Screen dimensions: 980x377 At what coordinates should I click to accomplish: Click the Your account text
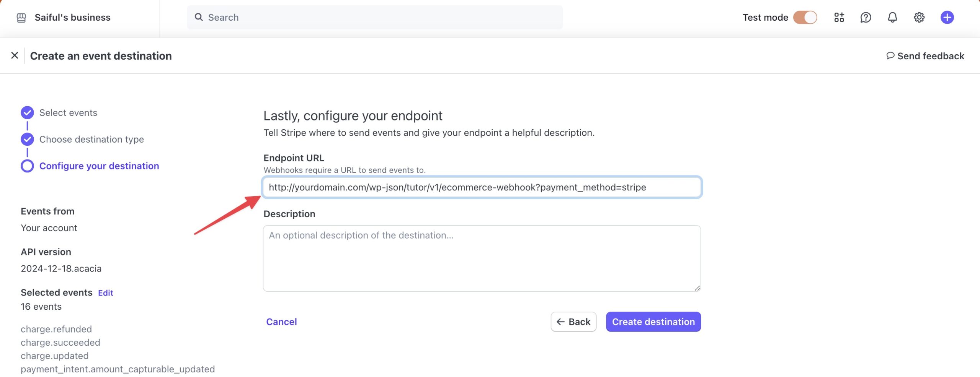tap(49, 228)
